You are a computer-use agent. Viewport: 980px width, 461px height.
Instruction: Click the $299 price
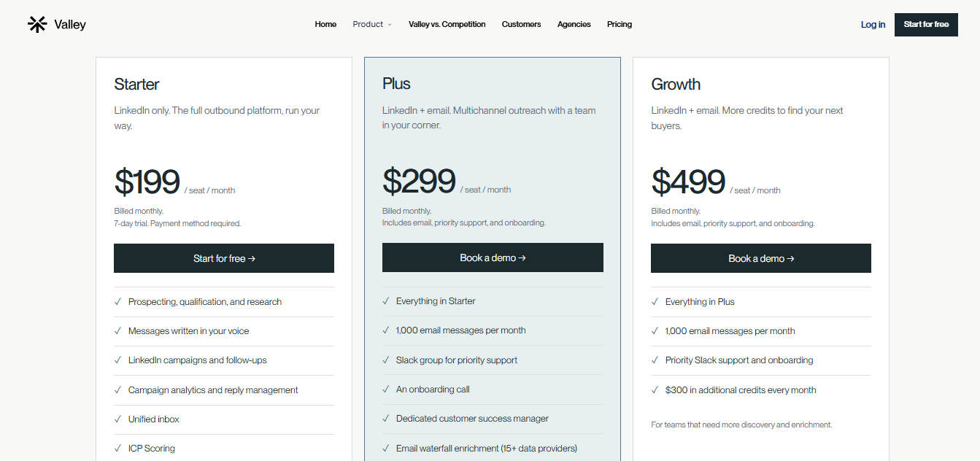point(419,181)
